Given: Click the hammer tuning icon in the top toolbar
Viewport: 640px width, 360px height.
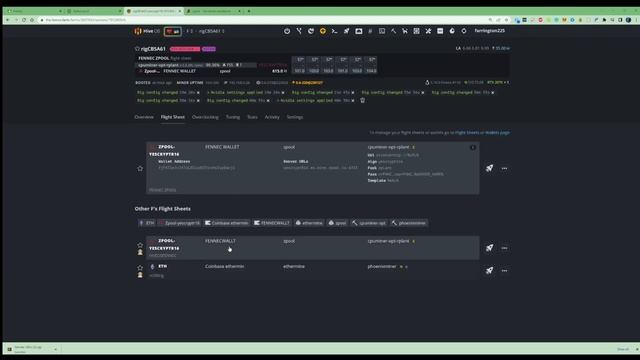Looking at the screenshot, I should [393, 31].
